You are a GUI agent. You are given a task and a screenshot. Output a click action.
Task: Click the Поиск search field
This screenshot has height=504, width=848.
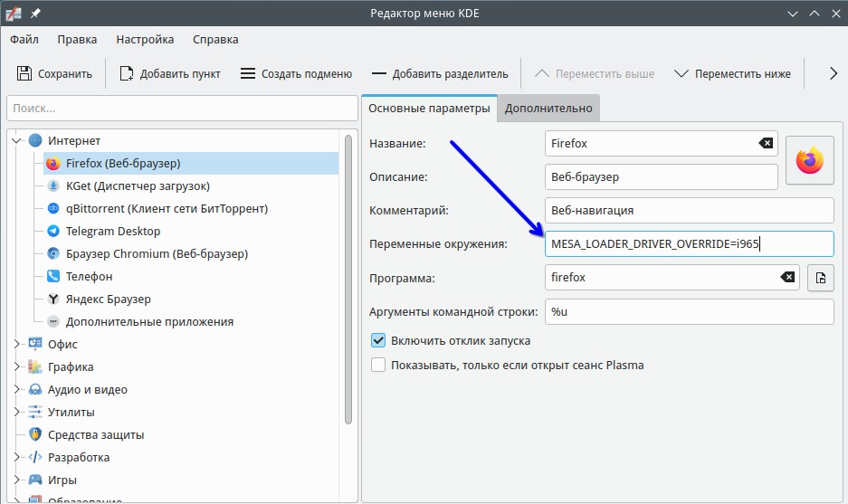point(182,108)
